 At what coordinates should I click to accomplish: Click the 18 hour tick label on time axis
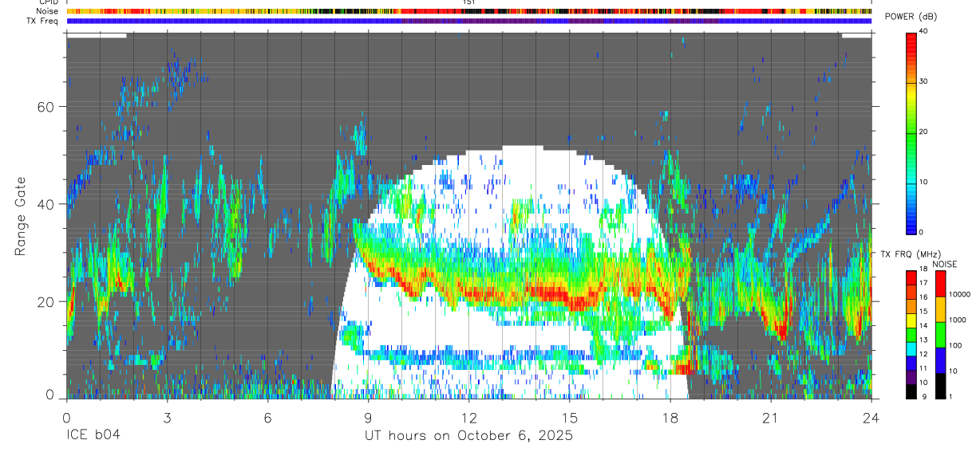coord(670,418)
